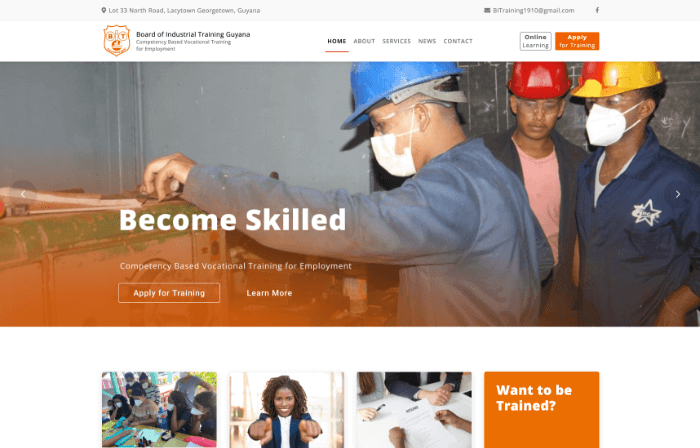Click the Want to be Trained card

pos(542,410)
